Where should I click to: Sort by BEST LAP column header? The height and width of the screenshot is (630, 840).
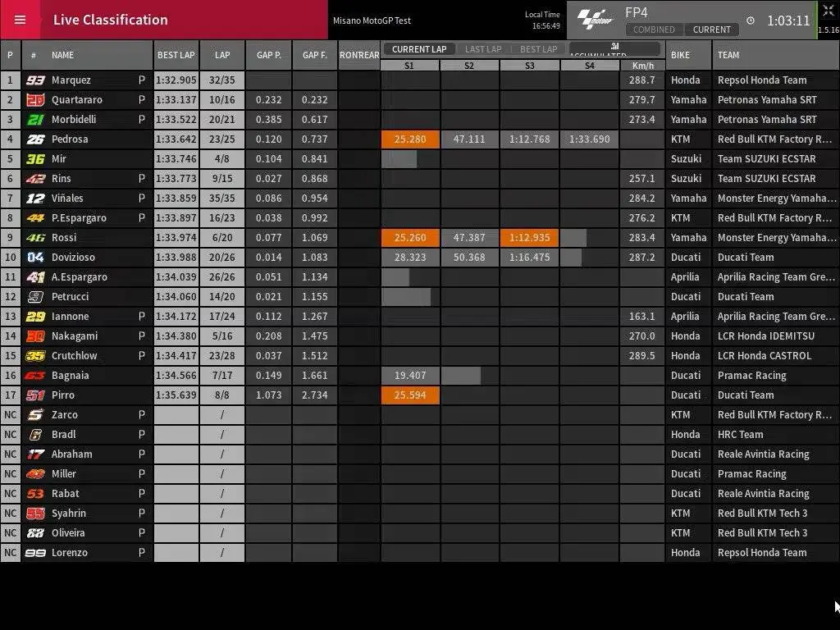point(176,55)
